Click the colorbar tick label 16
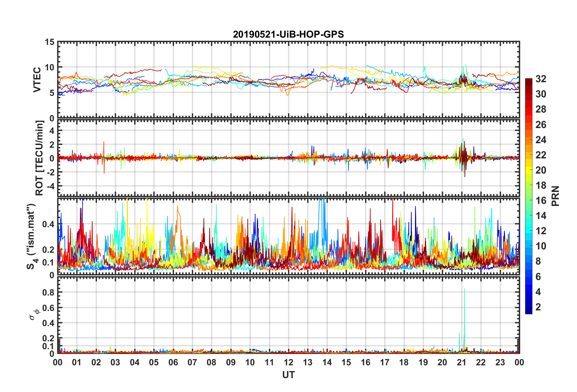The height and width of the screenshot is (392, 577). tap(541, 201)
